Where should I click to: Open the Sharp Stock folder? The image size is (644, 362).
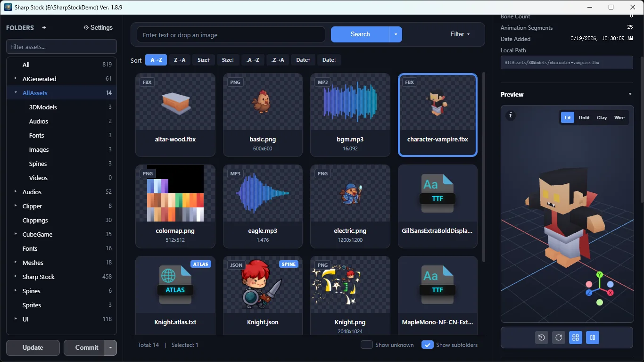(x=61, y=277)
